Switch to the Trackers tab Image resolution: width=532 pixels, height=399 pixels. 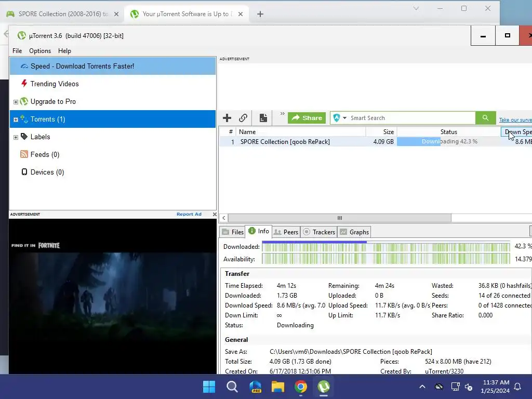[x=319, y=232]
